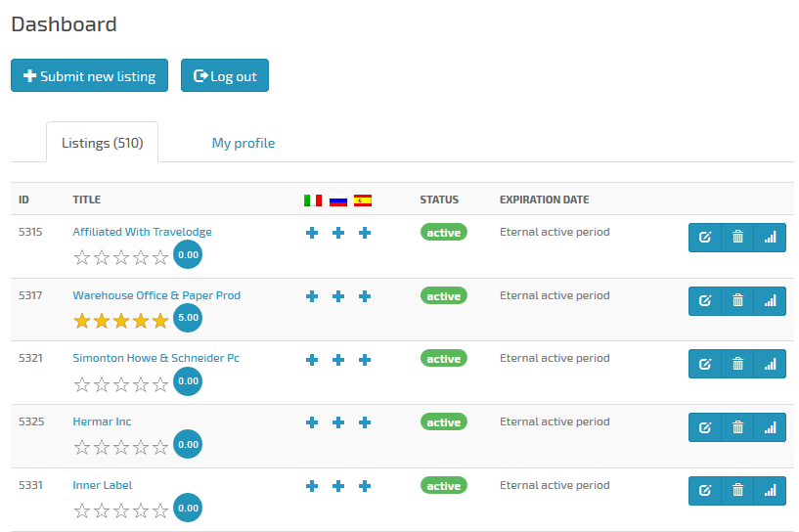Viewport: 799px width, 532px height.
Task: Click the active status of listing 5325
Action: tap(444, 421)
